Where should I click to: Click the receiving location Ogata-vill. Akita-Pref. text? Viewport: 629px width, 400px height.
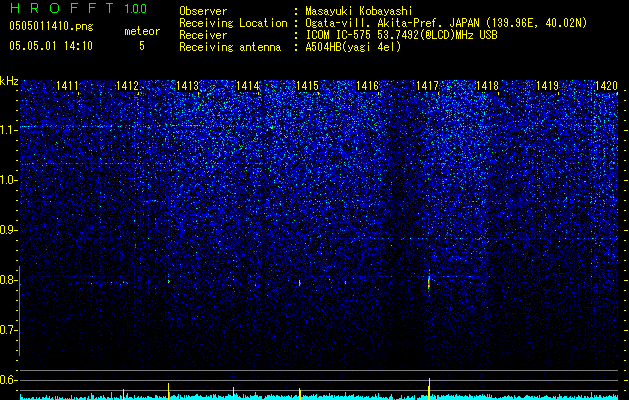446,23
